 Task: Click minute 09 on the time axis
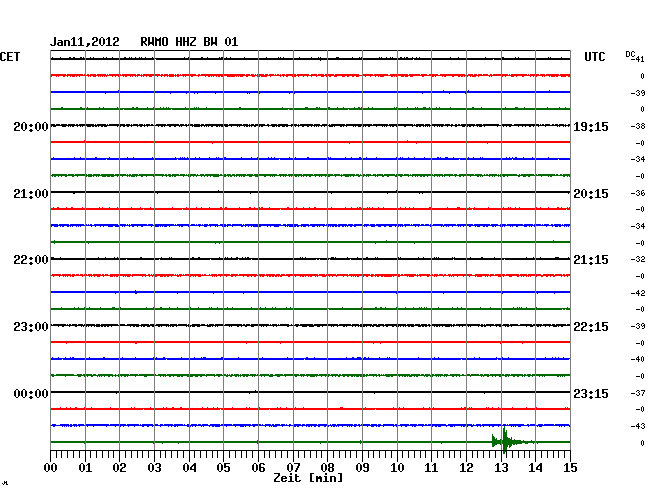tap(362, 467)
